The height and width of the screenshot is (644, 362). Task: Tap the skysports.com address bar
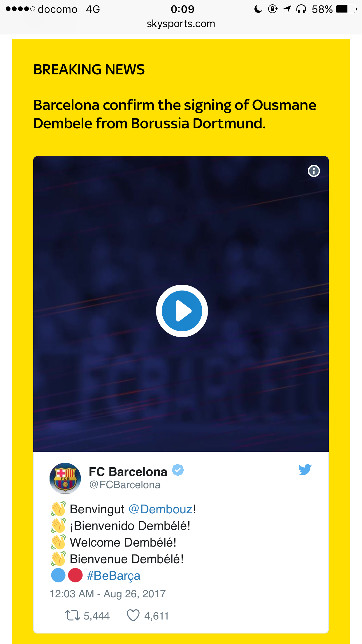click(181, 24)
